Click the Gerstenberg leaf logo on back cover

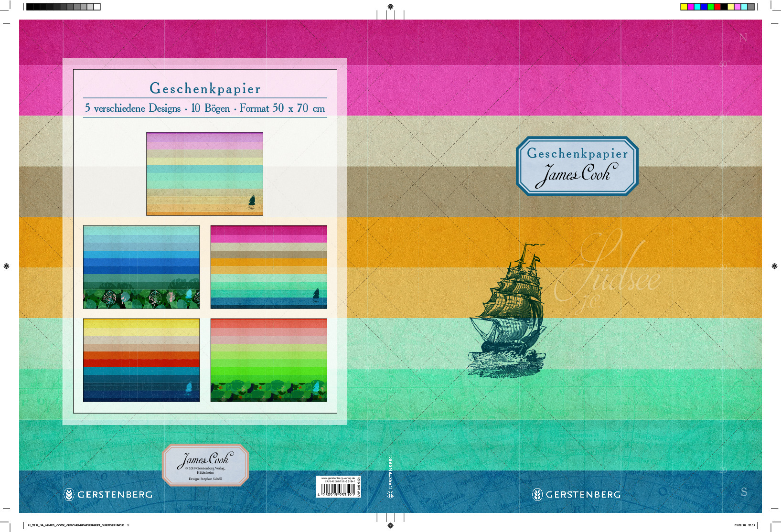pyautogui.click(x=69, y=494)
